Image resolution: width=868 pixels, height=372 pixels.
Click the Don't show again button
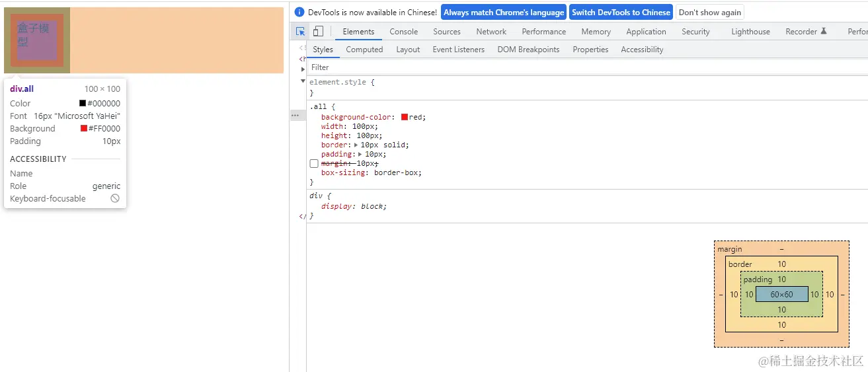pyautogui.click(x=710, y=12)
